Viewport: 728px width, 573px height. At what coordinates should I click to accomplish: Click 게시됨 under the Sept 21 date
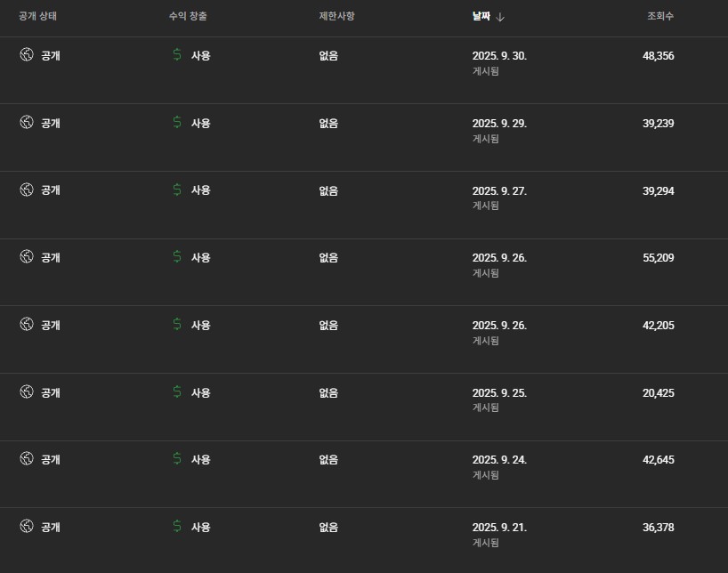click(485, 543)
